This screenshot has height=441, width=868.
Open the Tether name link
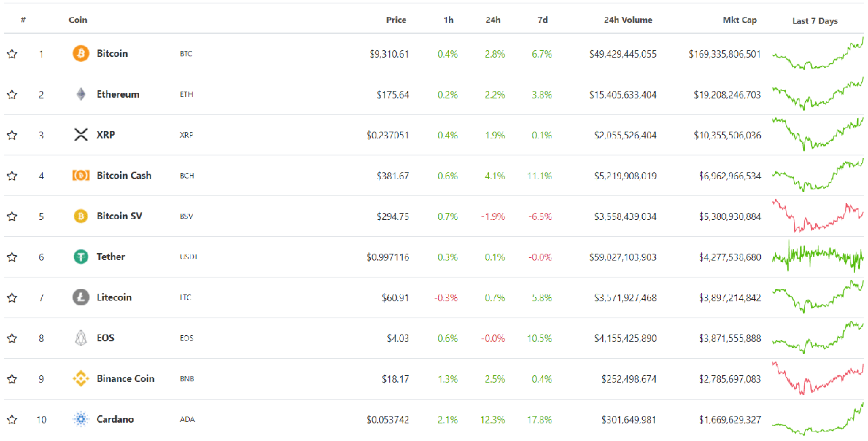coord(111,257)
